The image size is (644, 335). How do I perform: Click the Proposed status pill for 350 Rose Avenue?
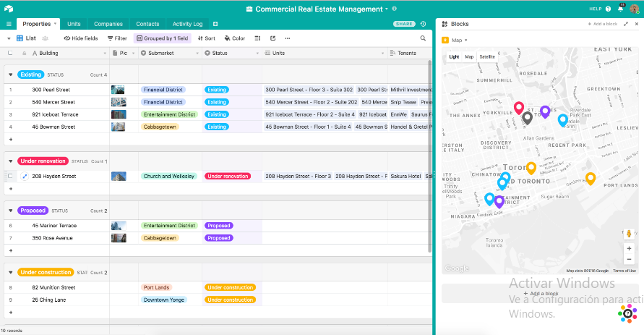218,238
